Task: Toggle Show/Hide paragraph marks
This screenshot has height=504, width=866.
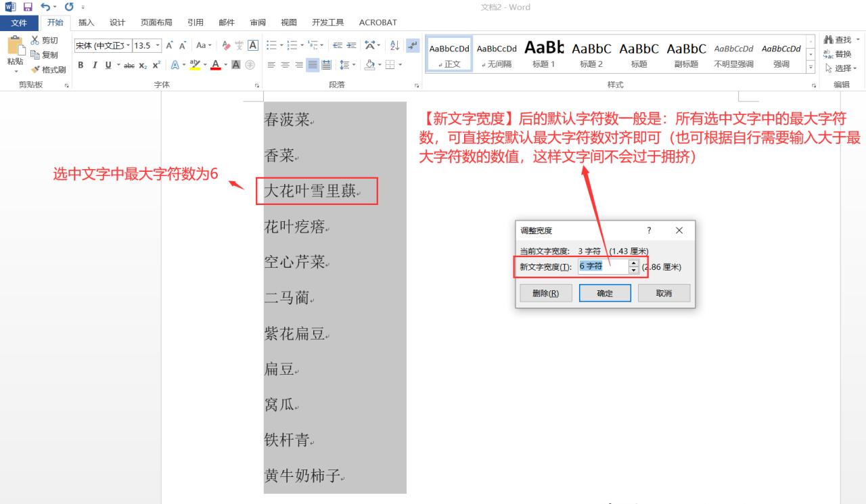Action: point(412,45)
